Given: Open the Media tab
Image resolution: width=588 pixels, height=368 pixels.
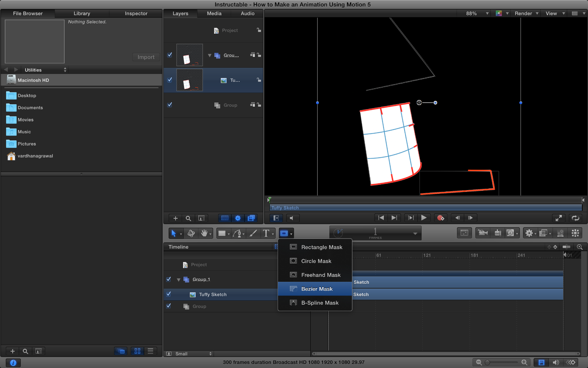Looking at the screenshot, I should pyautogui.click(x=214, y=13).
